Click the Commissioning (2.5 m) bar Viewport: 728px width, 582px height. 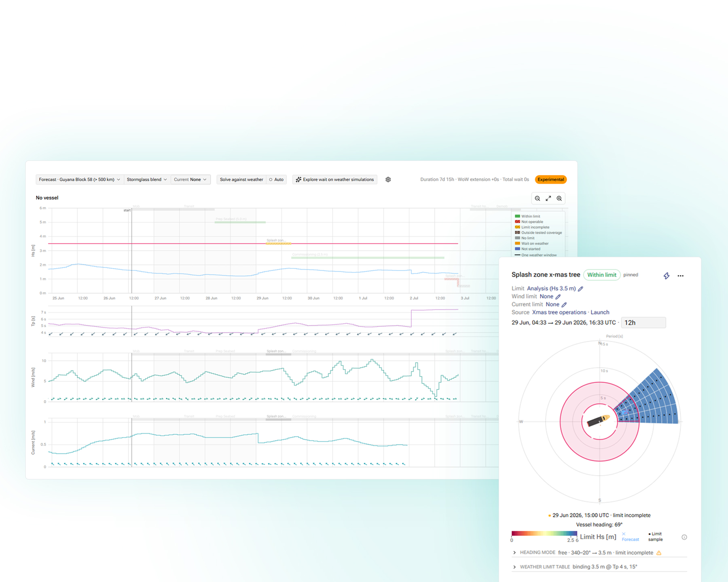(x=368, y=257)
